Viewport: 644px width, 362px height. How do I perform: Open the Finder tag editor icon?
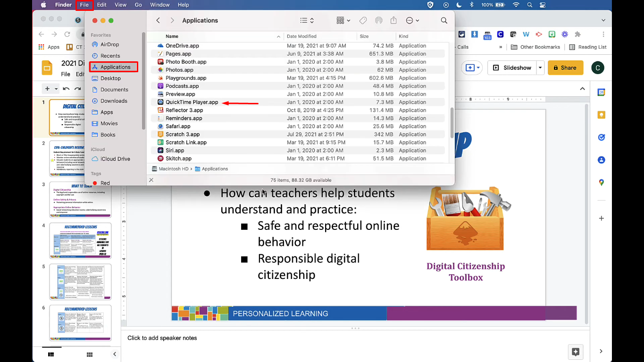coord(363,20)
